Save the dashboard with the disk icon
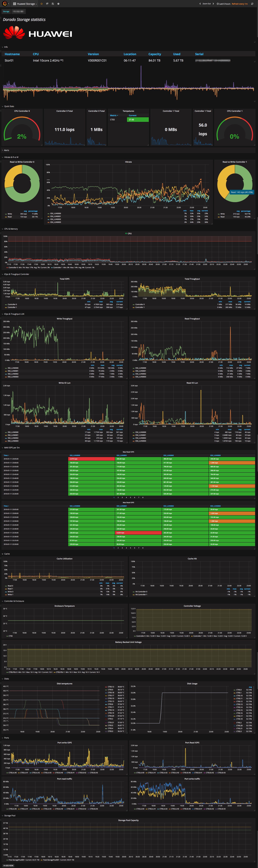Screen dimensions: 258x868 pyautogui.click(x=53, y=4)
